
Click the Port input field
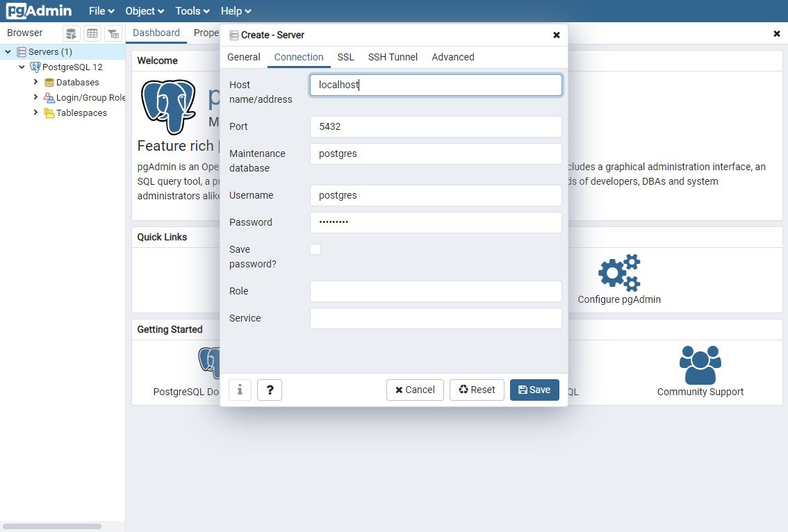[x=436, y=126]
